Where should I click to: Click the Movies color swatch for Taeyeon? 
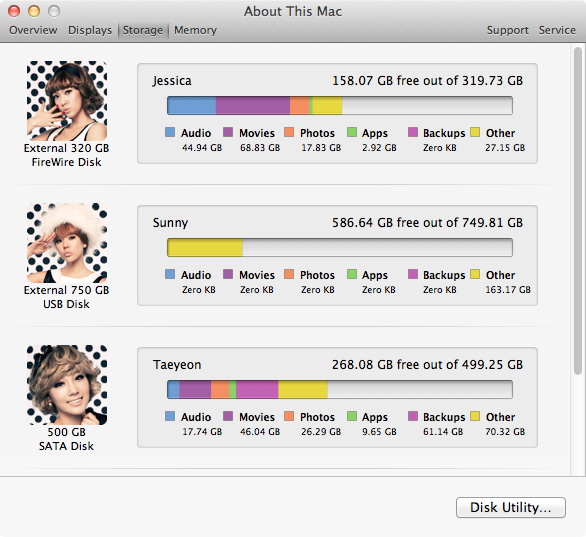point(228,416)
